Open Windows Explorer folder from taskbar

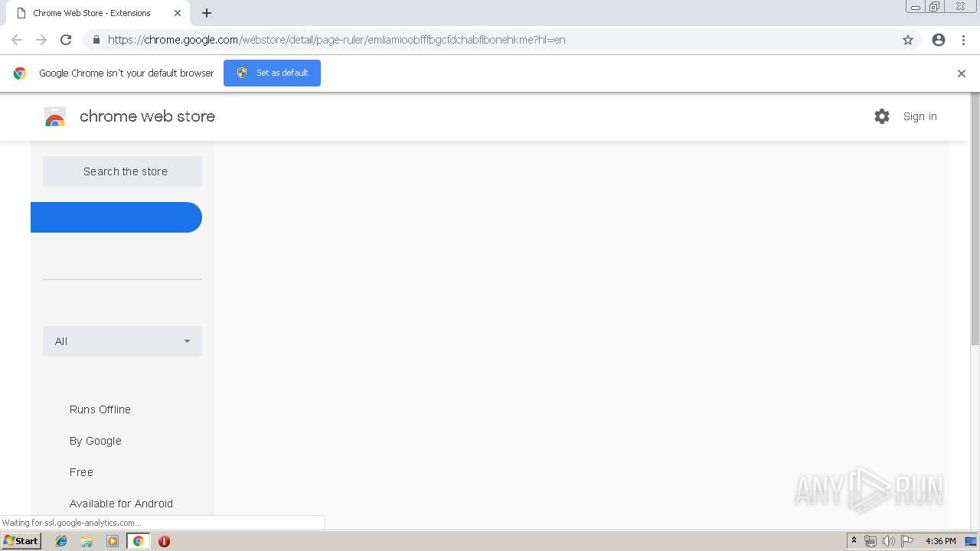[87, 541]
